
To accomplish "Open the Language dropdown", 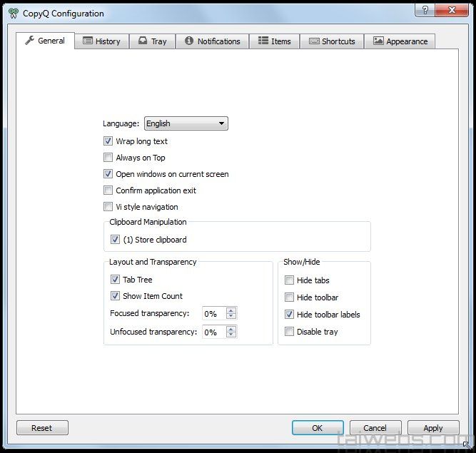I will point(186,123).
